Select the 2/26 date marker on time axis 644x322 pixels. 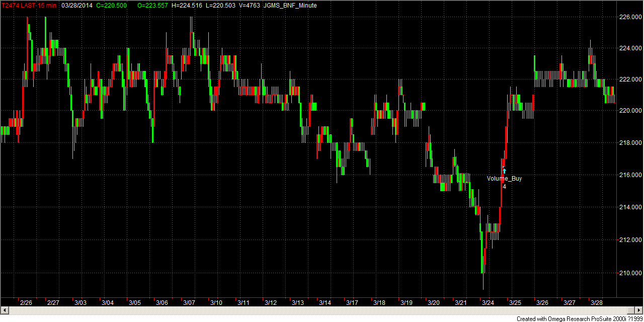coord(26,303)
